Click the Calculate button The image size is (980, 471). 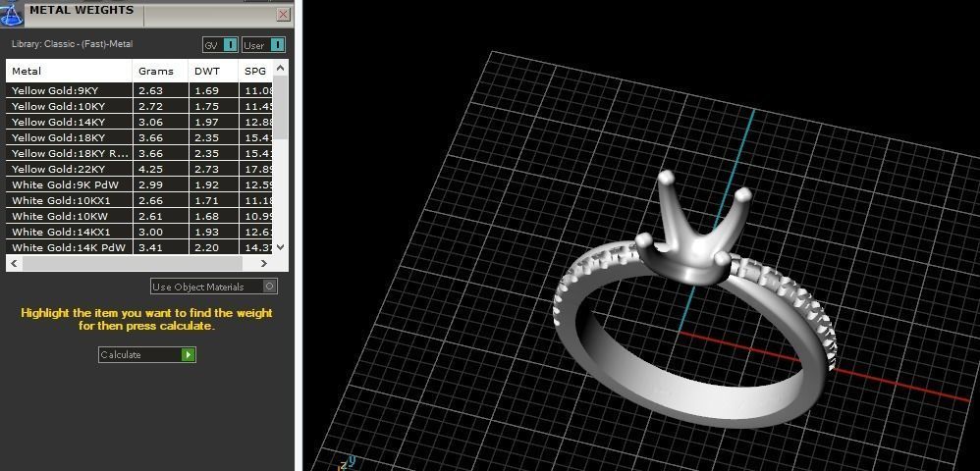(x=147, y=355)
